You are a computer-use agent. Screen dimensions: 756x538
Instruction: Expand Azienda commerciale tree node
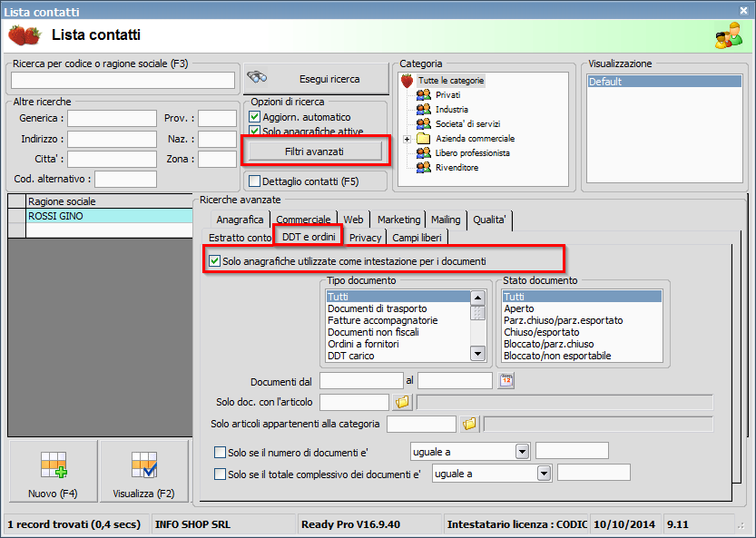(x=407, y=139)
